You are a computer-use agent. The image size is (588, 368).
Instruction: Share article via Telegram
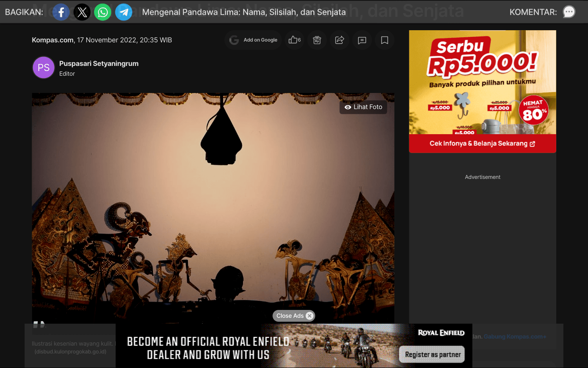point(123,12)
